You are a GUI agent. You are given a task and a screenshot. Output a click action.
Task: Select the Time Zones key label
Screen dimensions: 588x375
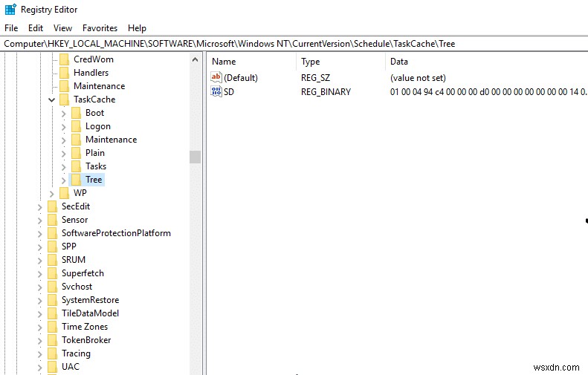85,327
